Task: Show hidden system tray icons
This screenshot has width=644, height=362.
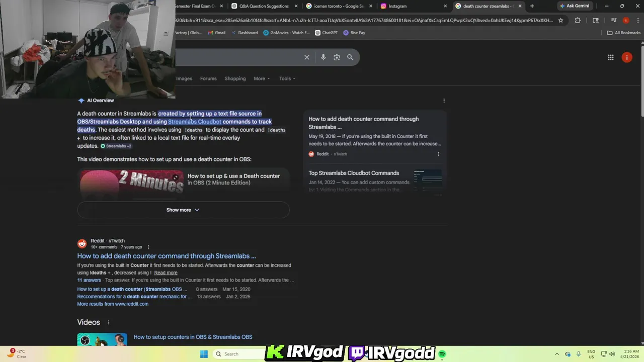Action: click(x=557, y=354)
